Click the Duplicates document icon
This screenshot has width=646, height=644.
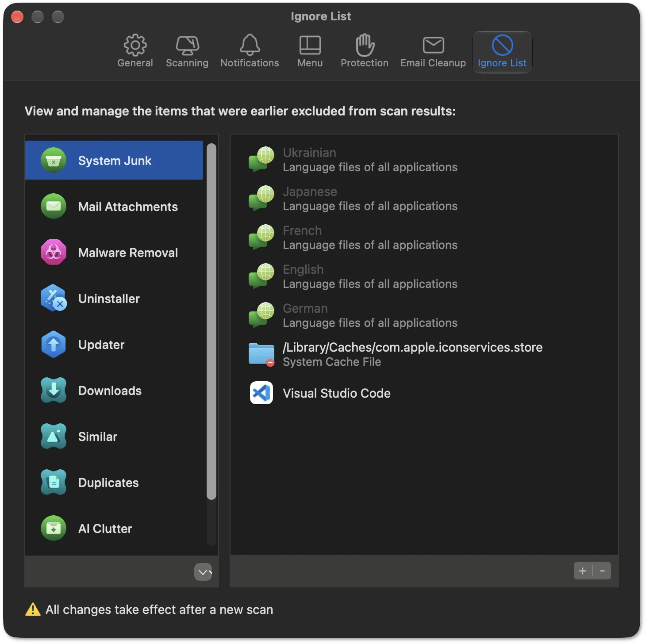[54, 482]
